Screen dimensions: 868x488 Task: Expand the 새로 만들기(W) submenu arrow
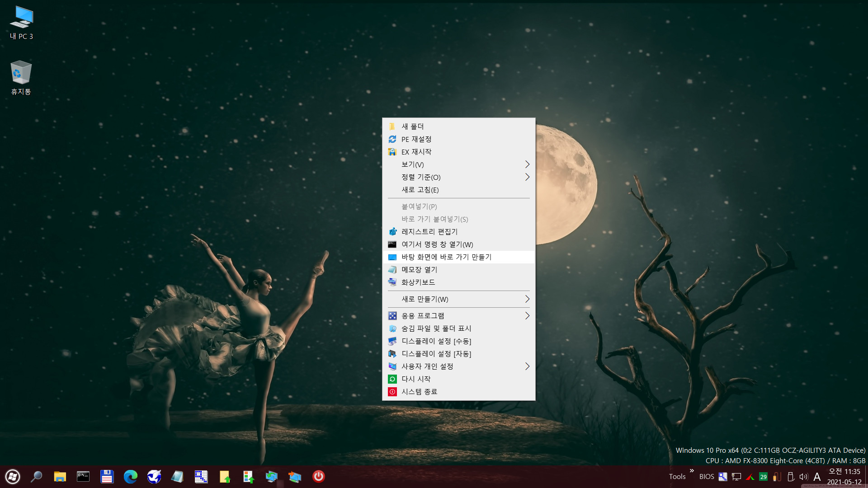tap(527, 299)
